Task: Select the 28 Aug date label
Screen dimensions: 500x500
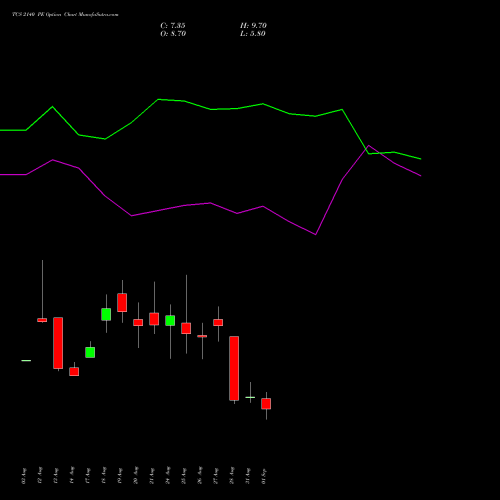Action: pos(232,475)
